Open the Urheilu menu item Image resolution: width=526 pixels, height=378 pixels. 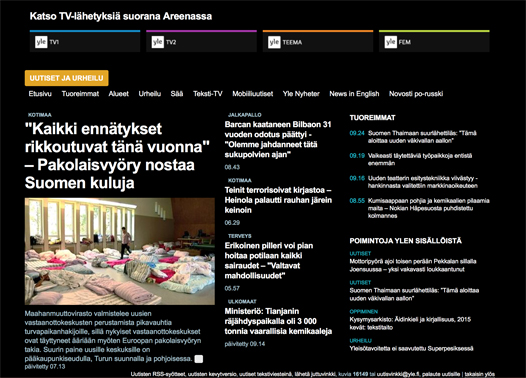(x=150, y=94)
